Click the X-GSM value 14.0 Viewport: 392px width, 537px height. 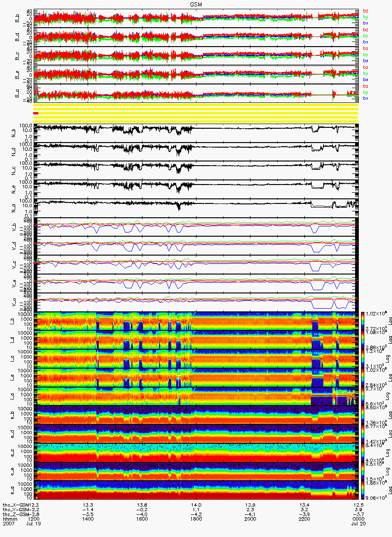click(x=196, y=505)
